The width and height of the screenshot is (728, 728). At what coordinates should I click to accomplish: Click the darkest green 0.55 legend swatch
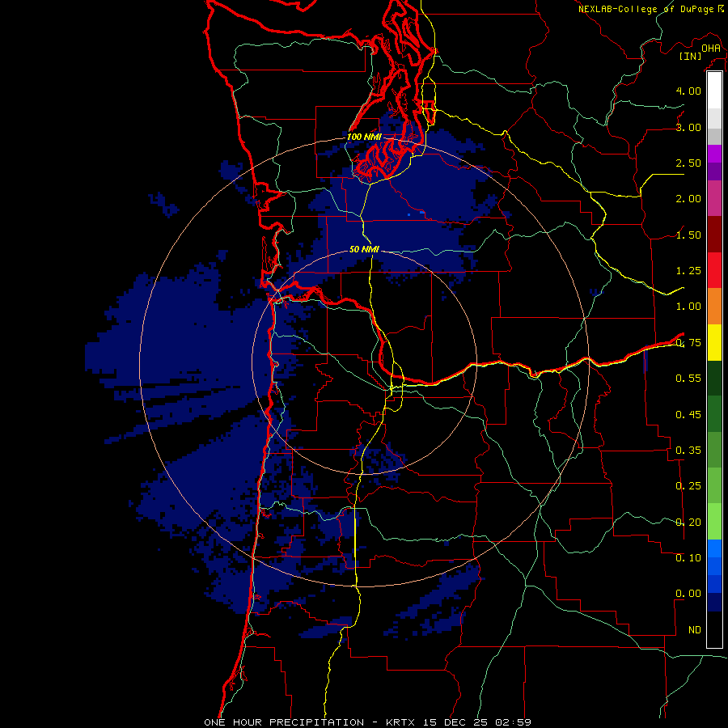click(714, 378)
